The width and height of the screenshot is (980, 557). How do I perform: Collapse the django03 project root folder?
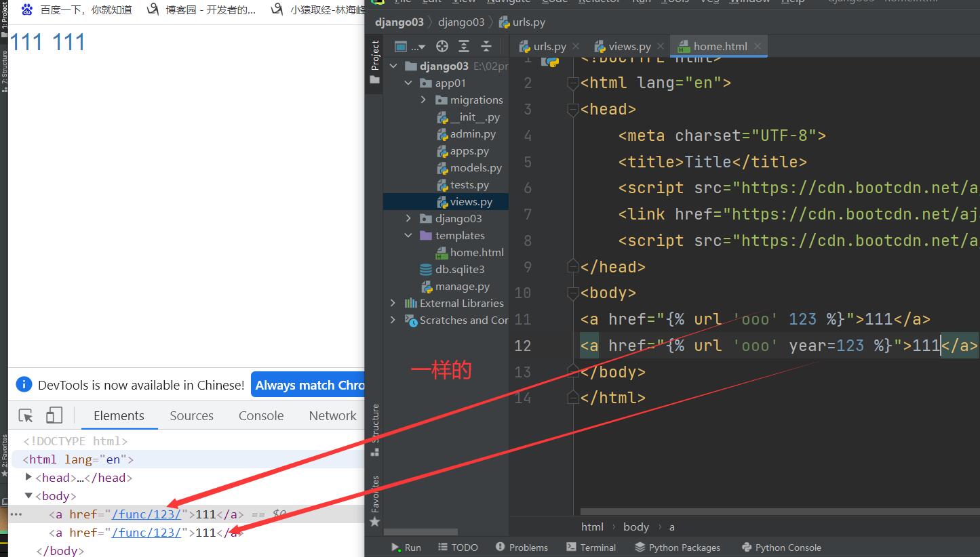click(393, 66)
